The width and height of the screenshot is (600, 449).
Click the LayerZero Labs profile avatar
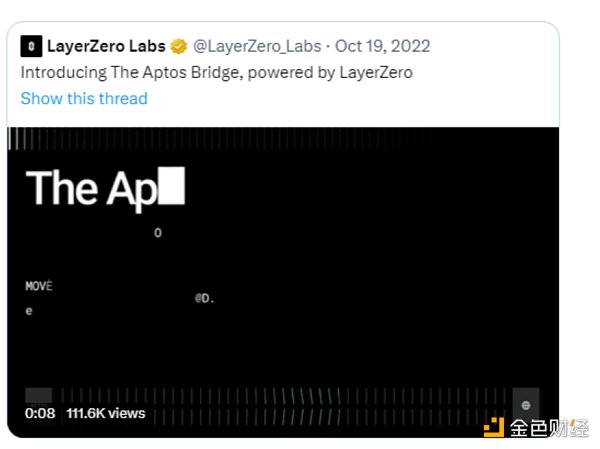tap(32, 47)
